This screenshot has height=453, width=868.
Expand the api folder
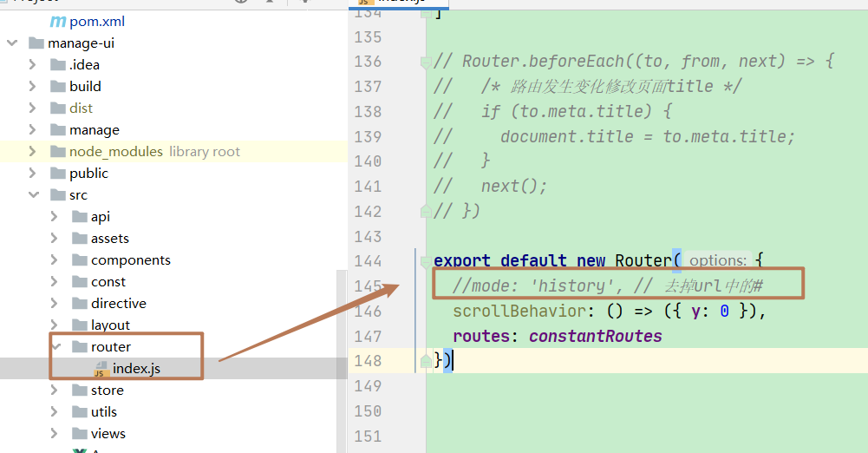[55, 217]
